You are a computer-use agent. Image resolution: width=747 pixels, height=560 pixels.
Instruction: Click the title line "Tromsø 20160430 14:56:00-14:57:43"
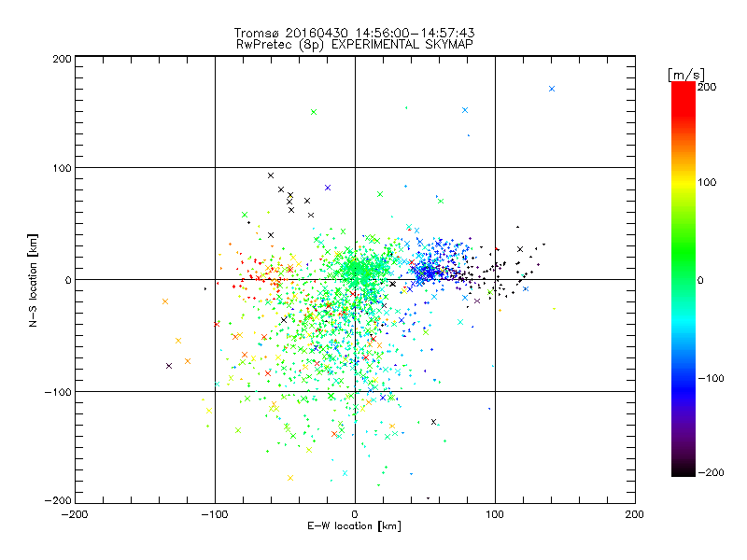tap(354, 33)
